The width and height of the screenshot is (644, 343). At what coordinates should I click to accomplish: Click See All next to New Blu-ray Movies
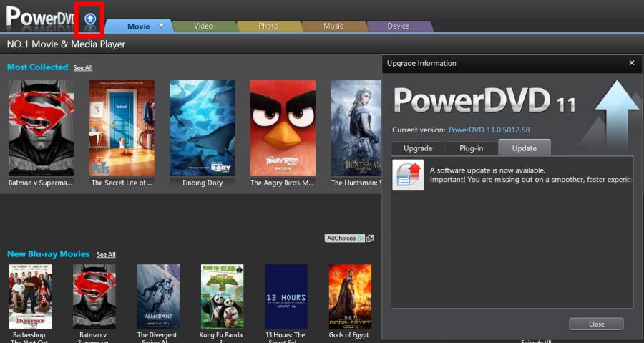click(106, 255)
